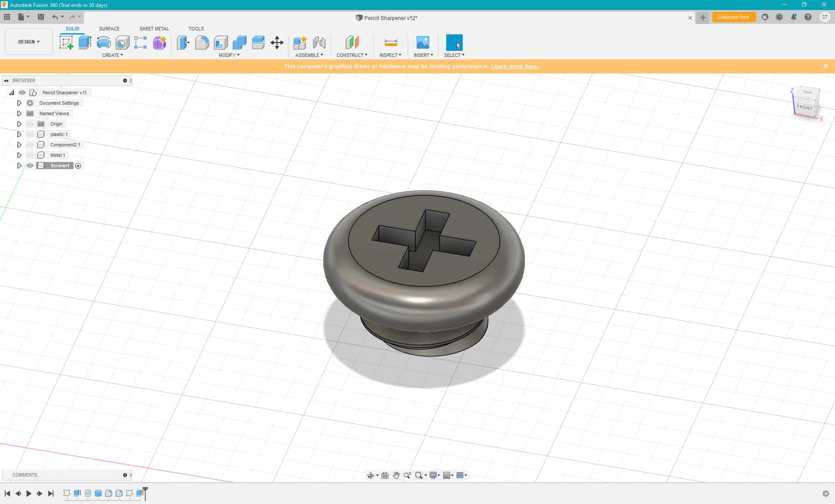Viewport: 835px width, 504px height.
Task: Click the Zoom Window magnifier icon
Action: coord(419,475)
